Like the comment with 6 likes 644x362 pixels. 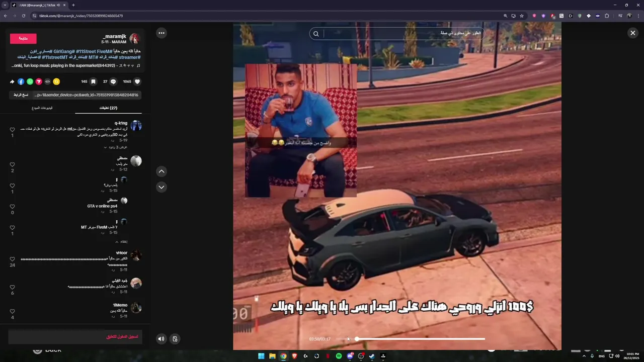point(13,287)
